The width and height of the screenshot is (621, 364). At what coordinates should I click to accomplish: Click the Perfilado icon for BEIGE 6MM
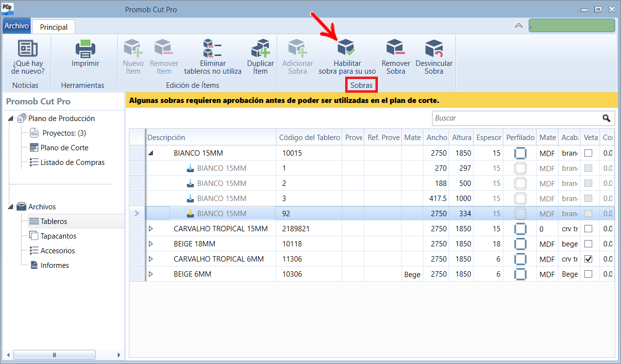pyautogui.click(x=520, y=274)
